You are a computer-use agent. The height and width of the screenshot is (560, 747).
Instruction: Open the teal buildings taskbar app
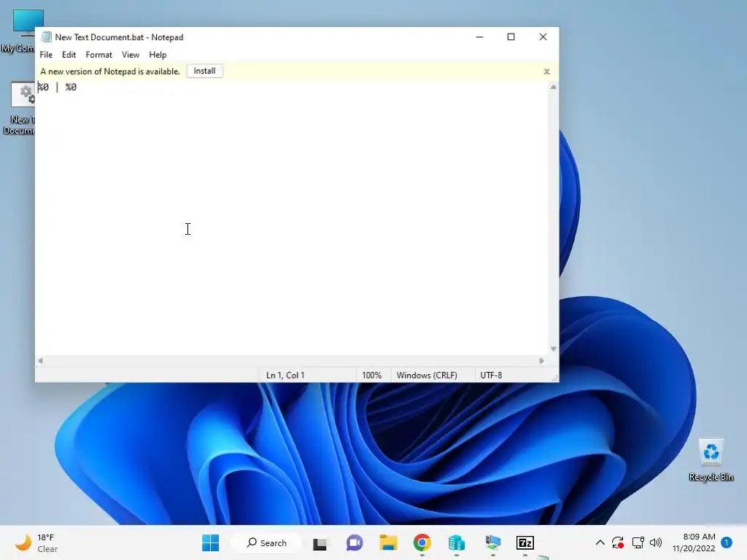pos(457,542)
